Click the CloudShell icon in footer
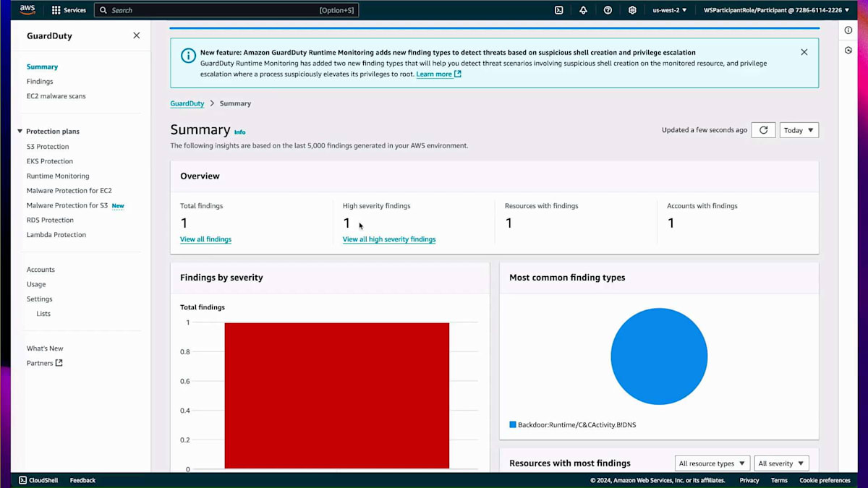The image size is (868, 488). tap(23, 480)
